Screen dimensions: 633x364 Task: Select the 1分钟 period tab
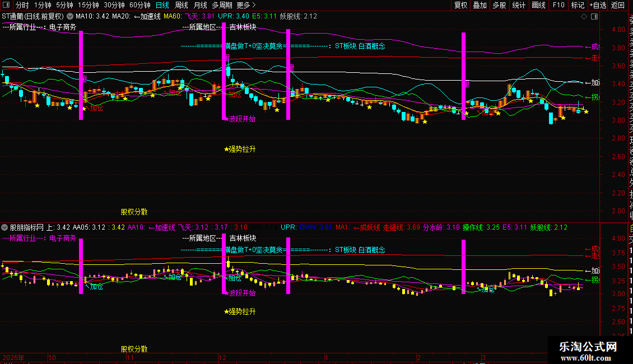tap(43, 5)
